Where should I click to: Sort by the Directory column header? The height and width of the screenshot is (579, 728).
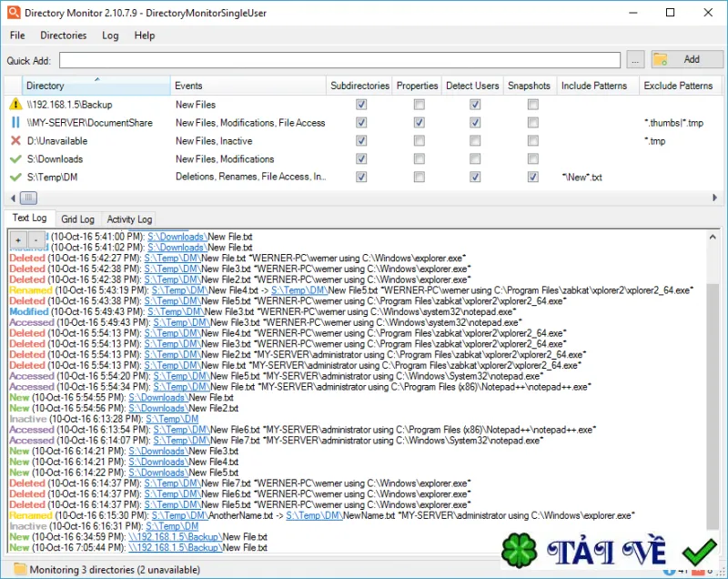96,86
